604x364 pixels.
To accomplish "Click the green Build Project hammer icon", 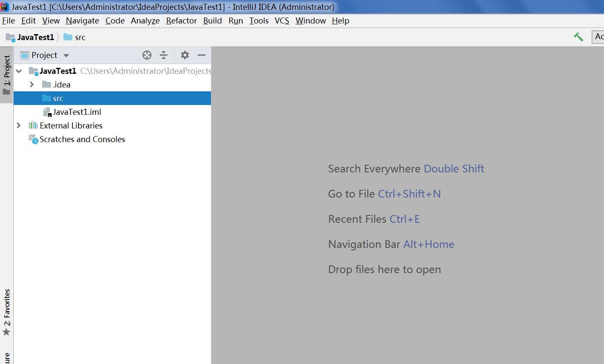I will click(578, 37).
